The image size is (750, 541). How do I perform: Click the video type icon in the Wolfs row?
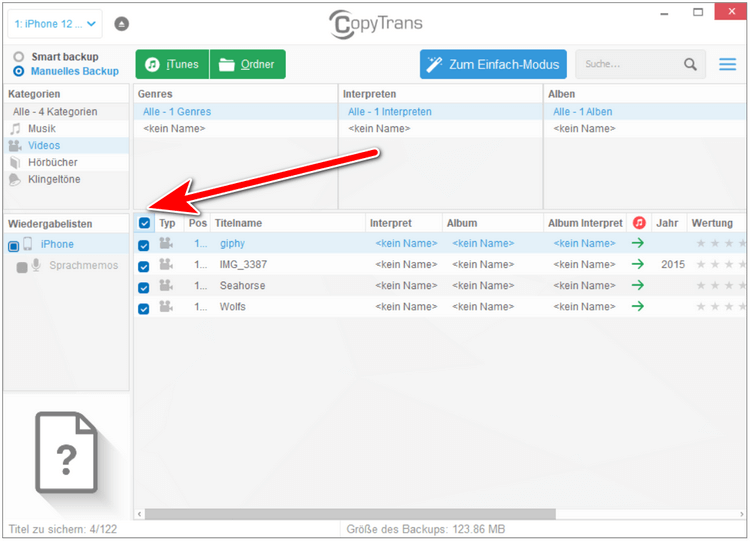165,307
